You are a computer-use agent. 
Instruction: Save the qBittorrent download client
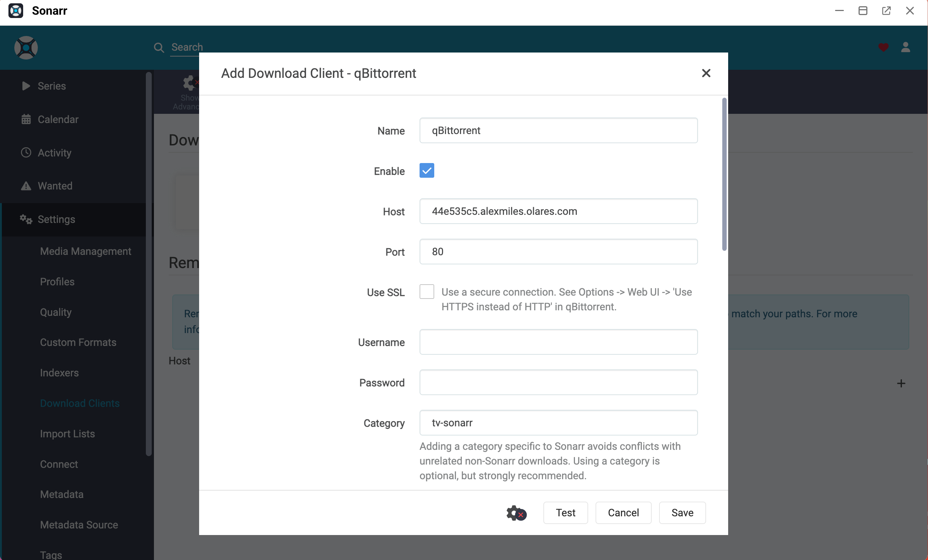(682, 513)
